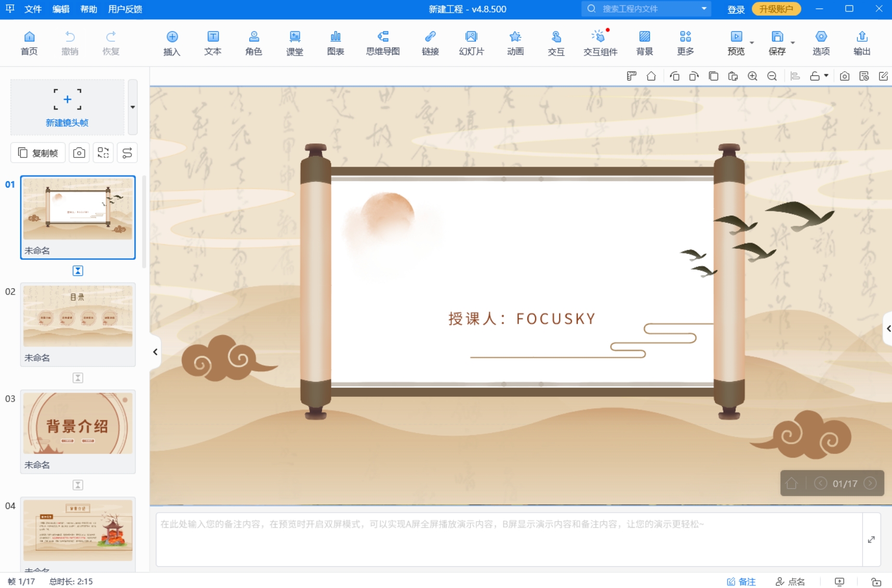Expand the notes area with arrow icon

[871, 540]
